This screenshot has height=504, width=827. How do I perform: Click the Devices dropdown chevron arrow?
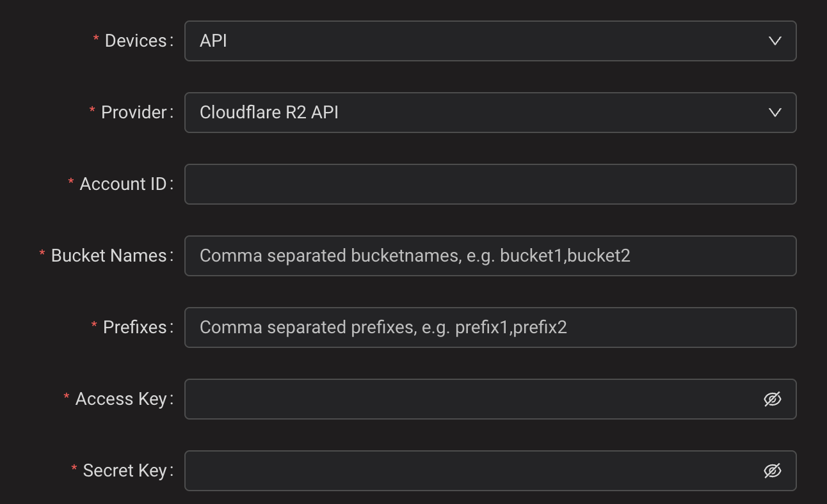click(x=775, y=41)
